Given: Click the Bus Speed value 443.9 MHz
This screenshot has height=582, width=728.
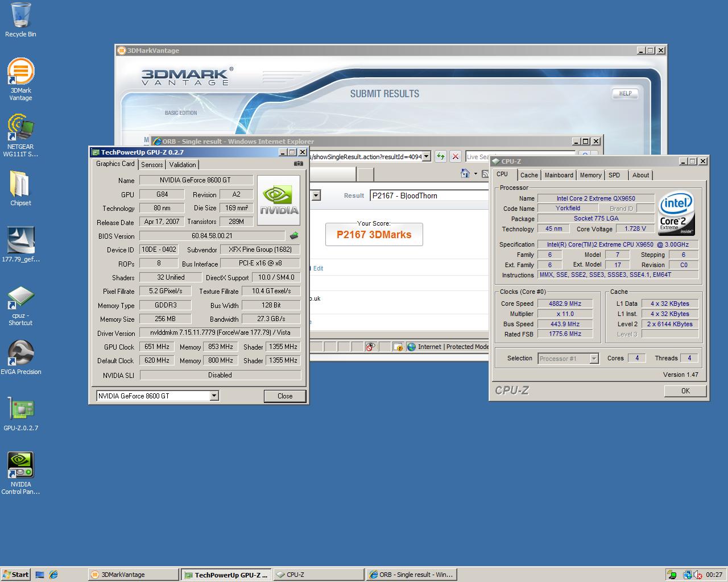Looking at the screenshot, I should click(x=565, y=324).
